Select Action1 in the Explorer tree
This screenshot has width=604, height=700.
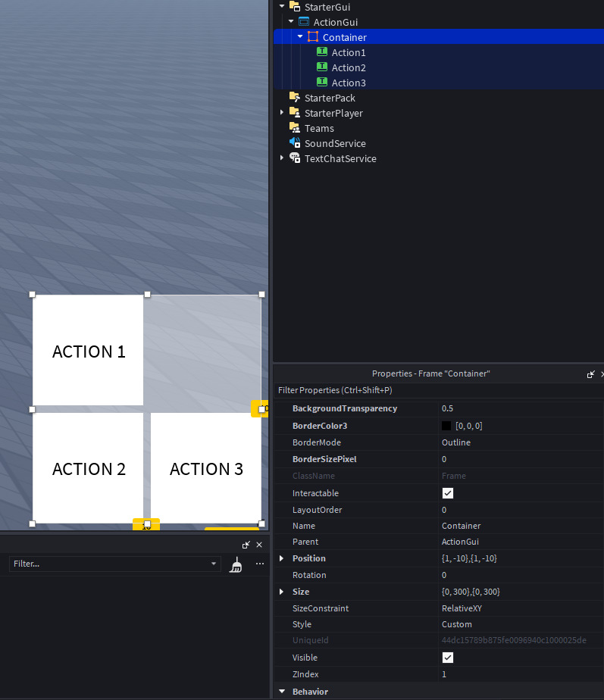[349, 52]
